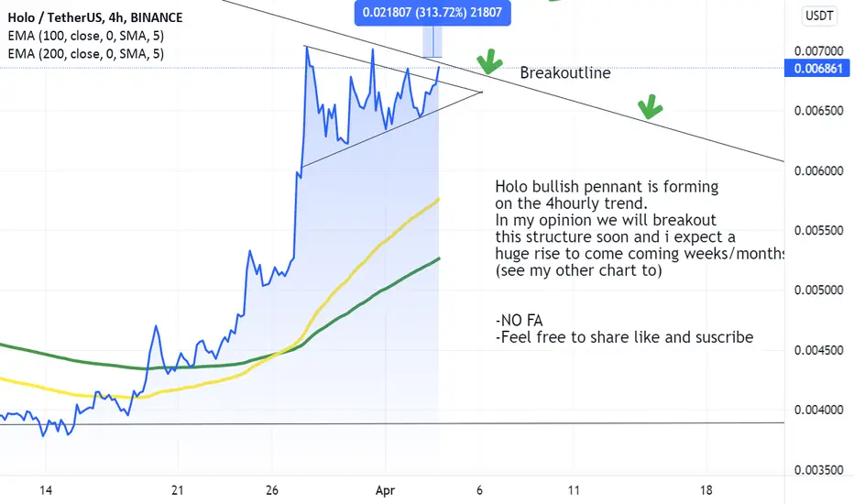Click the 26 date label on time axis

tap(272, 490)
